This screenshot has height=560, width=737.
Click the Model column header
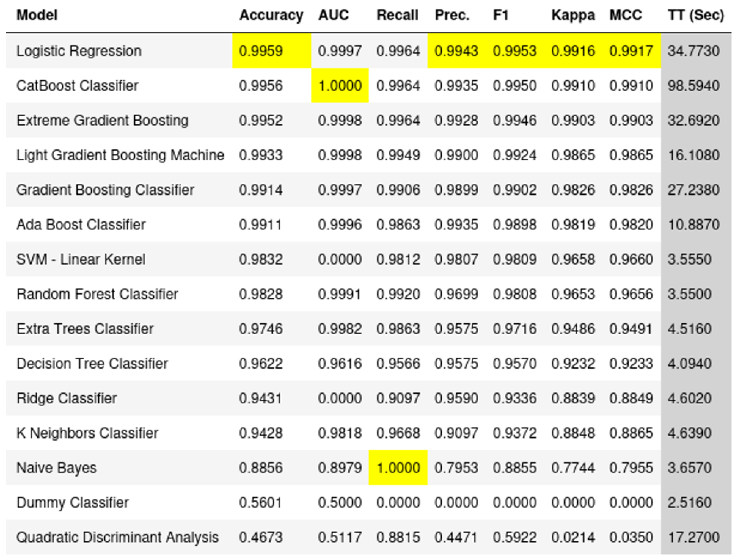pos(37,15)
